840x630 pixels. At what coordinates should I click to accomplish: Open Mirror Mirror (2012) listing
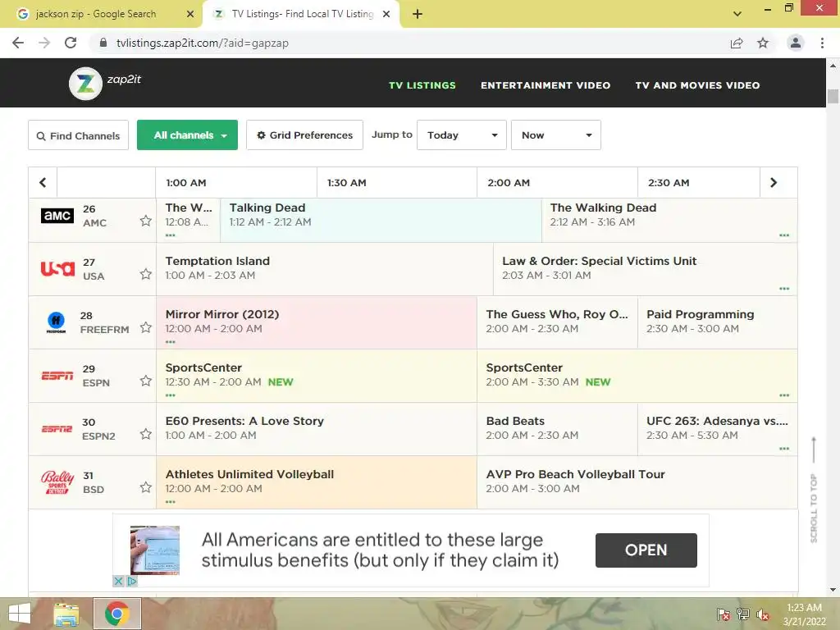pyautogui.click(x=317, y=322)
